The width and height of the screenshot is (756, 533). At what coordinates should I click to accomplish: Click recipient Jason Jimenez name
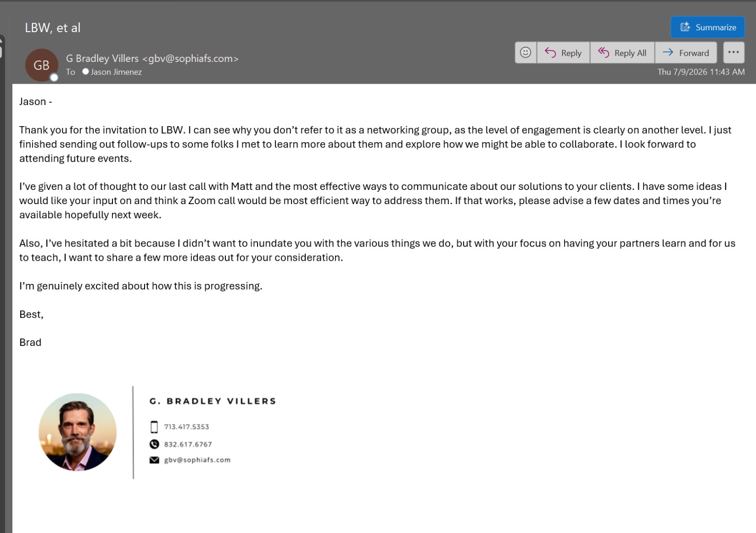(116, 72)
